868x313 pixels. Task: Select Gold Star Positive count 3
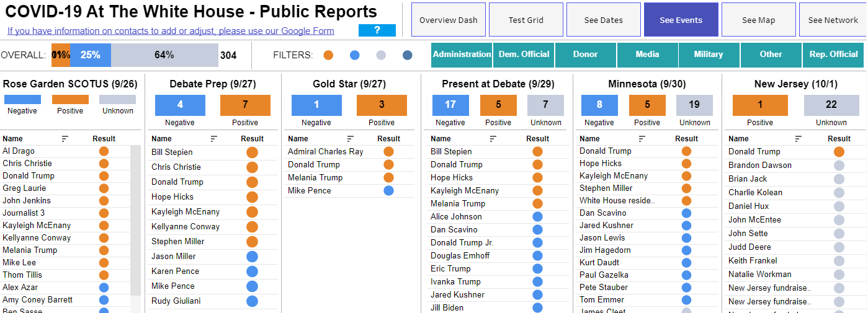coord(382,105)
